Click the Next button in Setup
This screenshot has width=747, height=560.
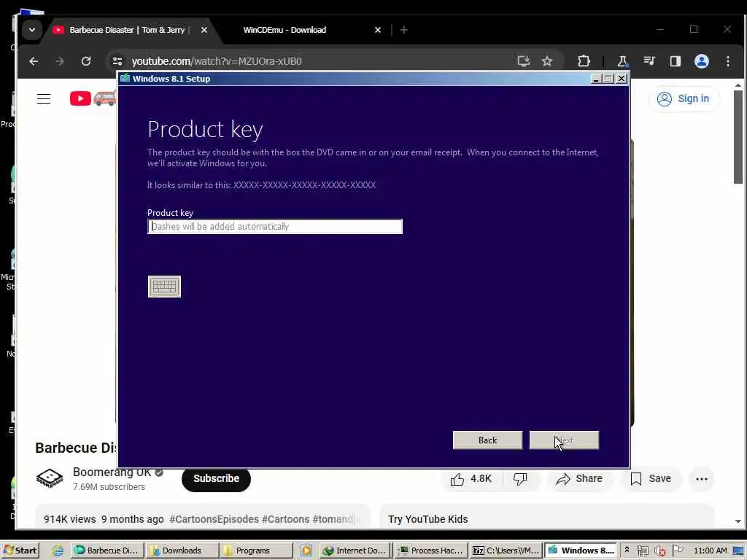pyautogui.click(x=564, y=440)
